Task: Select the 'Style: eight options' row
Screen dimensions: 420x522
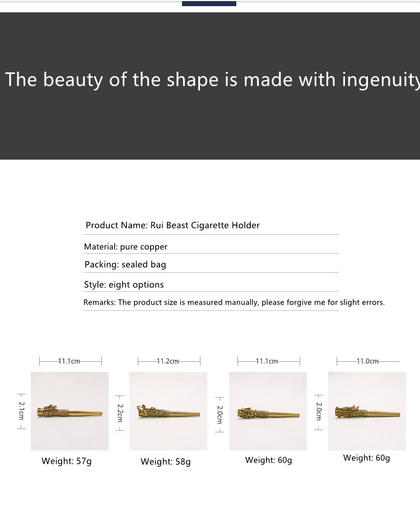Action: point(124,285)
